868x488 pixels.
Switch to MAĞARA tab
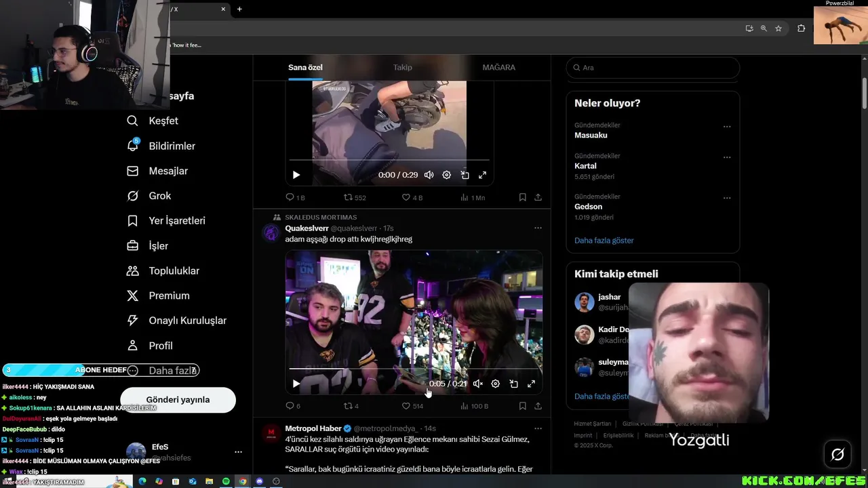click(x=499, y=68)
